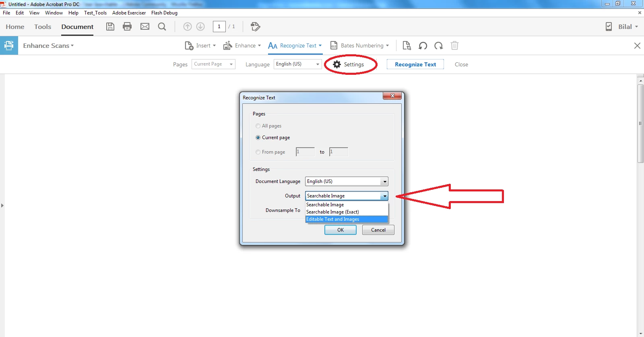Viewport: 644px width, 337px height.
Task: Go to previous page with the up arrow
Action: click(x=188, y=27)
